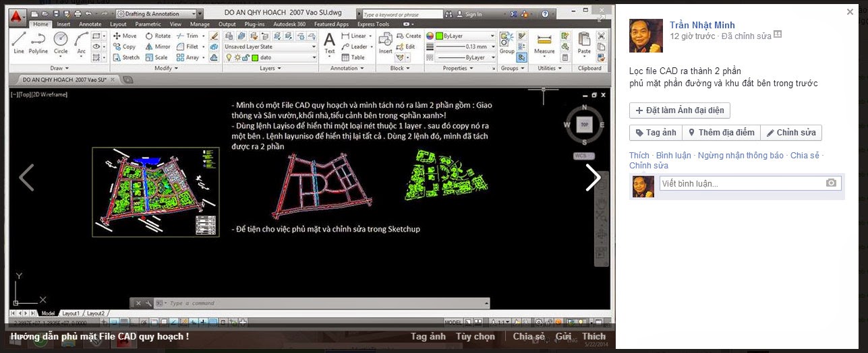Open the 0.13 mm lineweight dropdown
Viewport: 868px width, 353px height.
click(x=467, y=46)
